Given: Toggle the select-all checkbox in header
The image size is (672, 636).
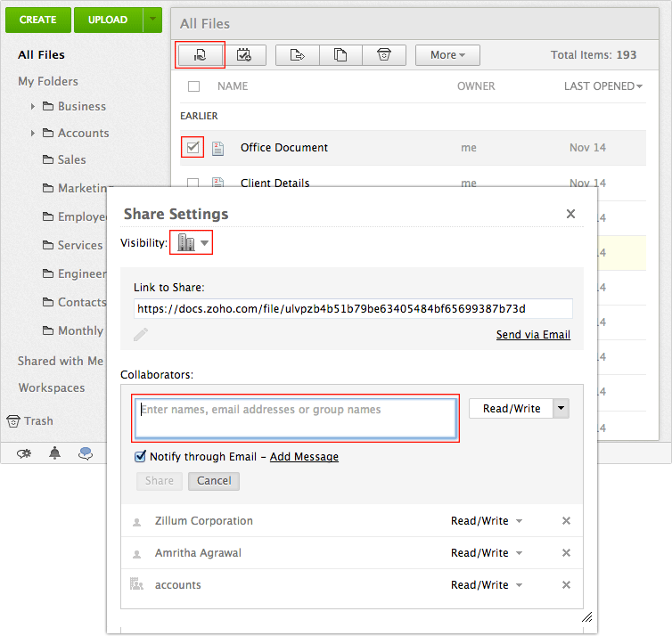Looking at the screenshot, I should (x=193, y=86).
